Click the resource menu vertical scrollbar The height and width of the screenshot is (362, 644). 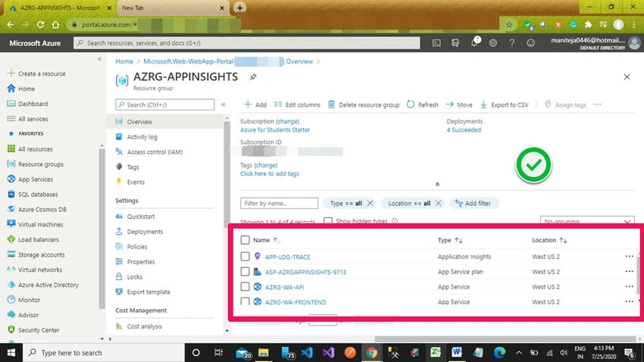[x=227, y=174]
